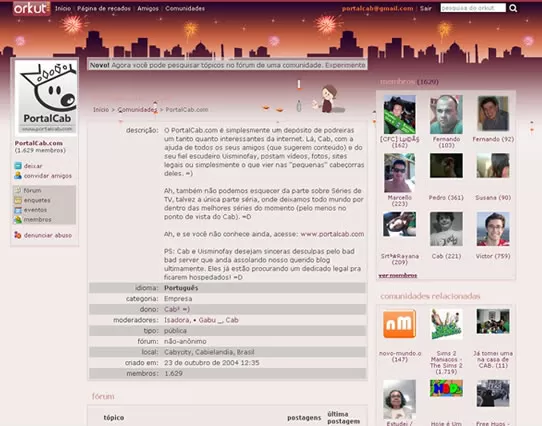Open fórum from the sidebar menu

32,191
